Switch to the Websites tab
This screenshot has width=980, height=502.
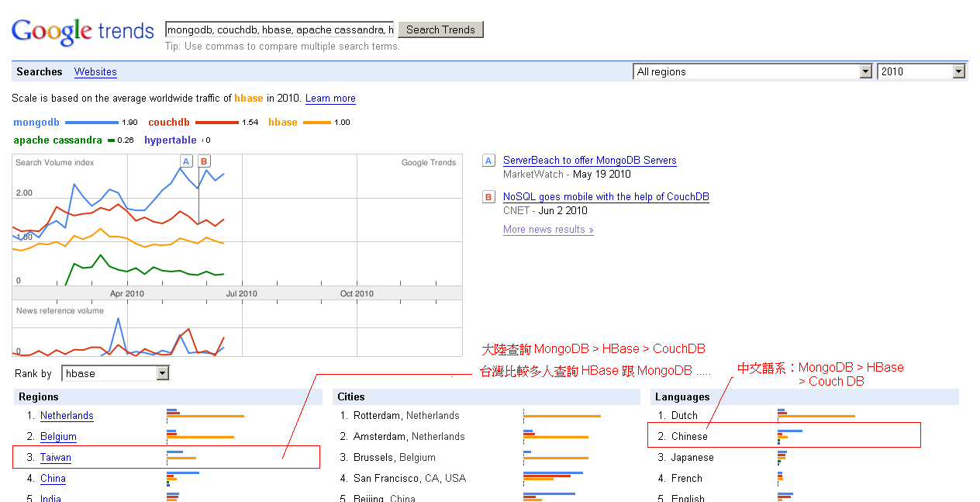point(95,71)
